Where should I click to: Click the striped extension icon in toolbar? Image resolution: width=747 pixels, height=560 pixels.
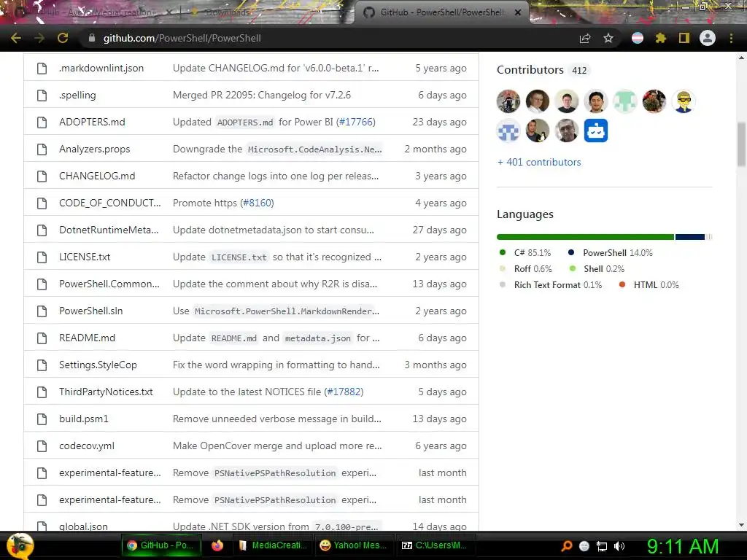638,38
